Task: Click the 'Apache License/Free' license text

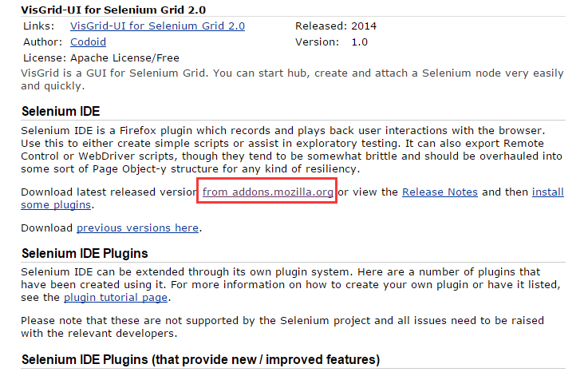Action: coord(124,57)
